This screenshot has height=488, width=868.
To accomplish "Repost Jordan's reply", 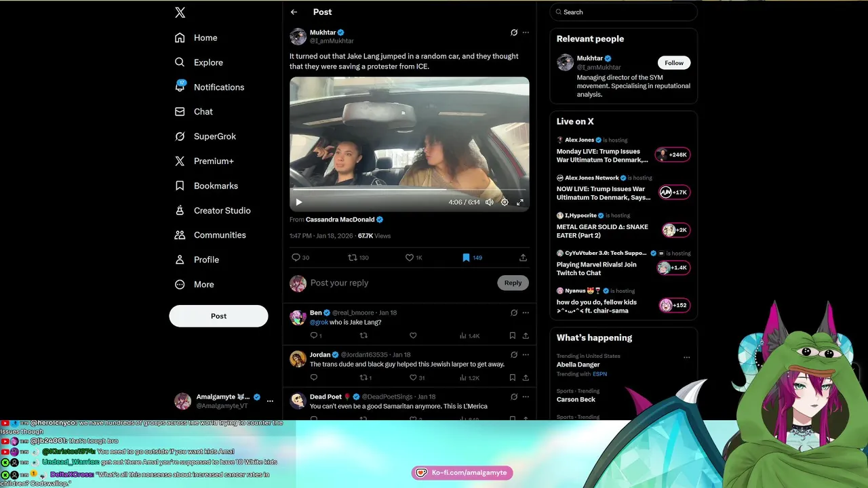I will tap(365, 378).
